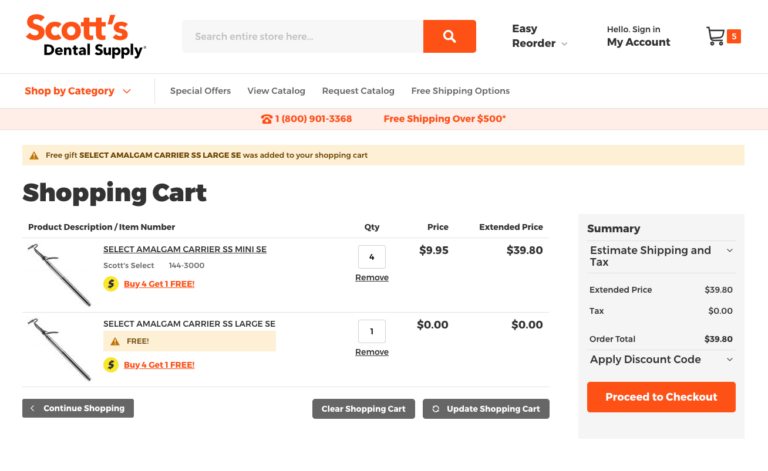Click the LARGE SE product thumbnail
Viewport: 768px width, 471px height.
point(59,349)
